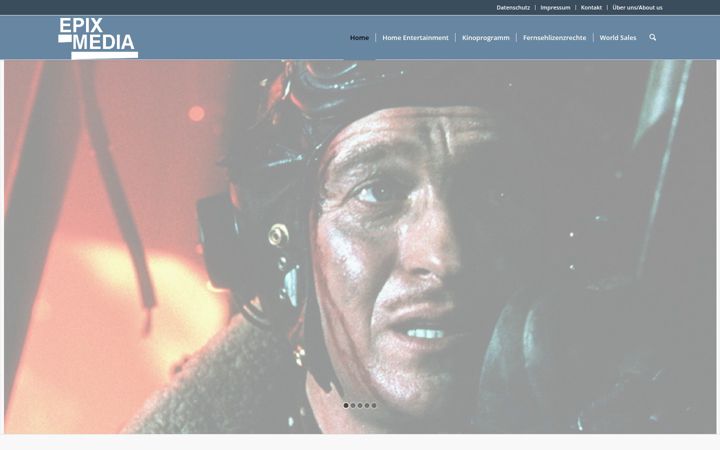Viewport: 720px width, 450px height.
Task: Visit the Kontakt page
Action: [591, 7]
